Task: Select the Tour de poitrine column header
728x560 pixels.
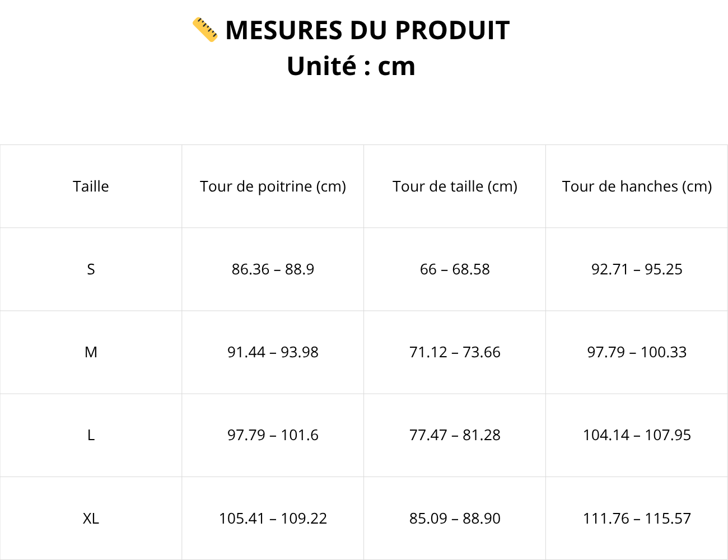Action: (x=273, y=186)
